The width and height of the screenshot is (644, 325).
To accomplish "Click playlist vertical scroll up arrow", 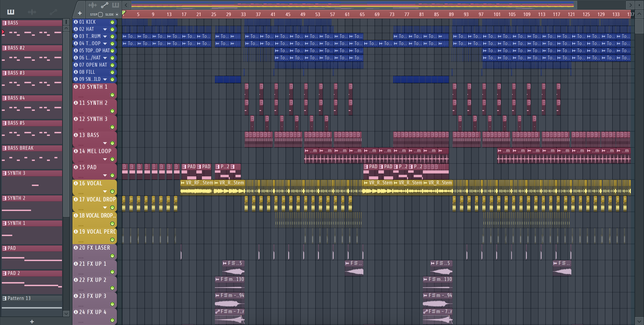I will (x=639, y=14).
